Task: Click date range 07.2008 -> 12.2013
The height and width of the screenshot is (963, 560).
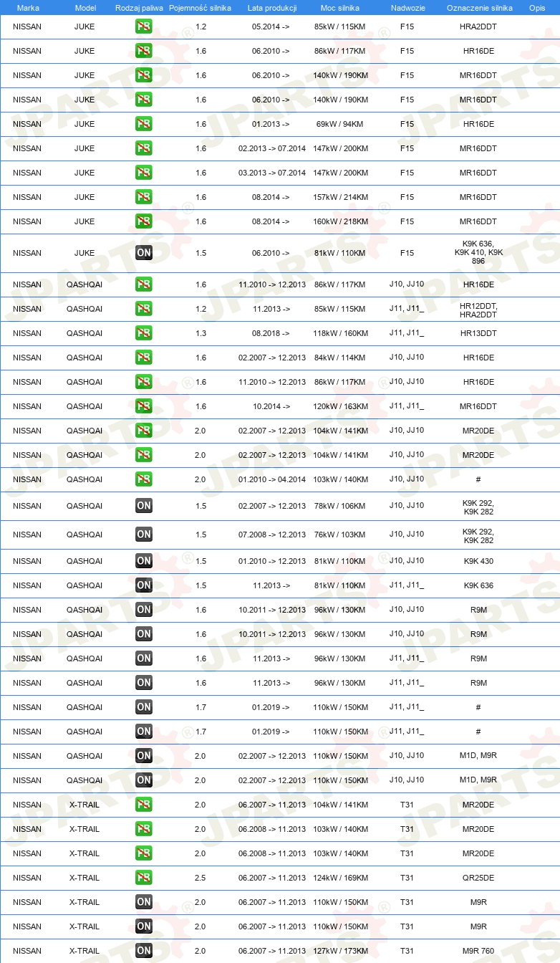Action: point(272,535)
